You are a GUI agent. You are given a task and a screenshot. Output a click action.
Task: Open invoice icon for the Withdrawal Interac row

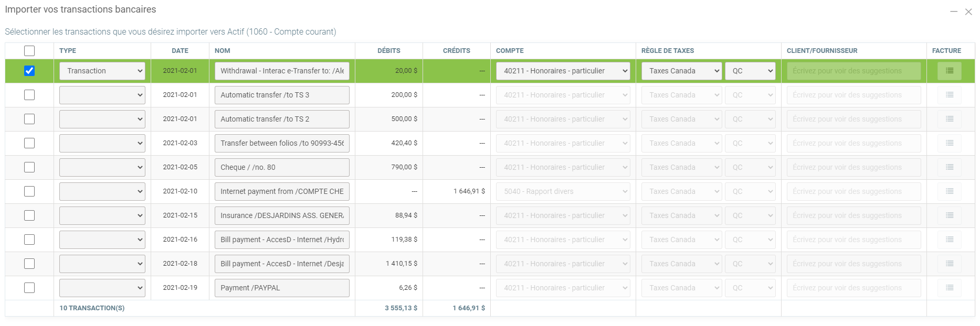tap(949, 71)
